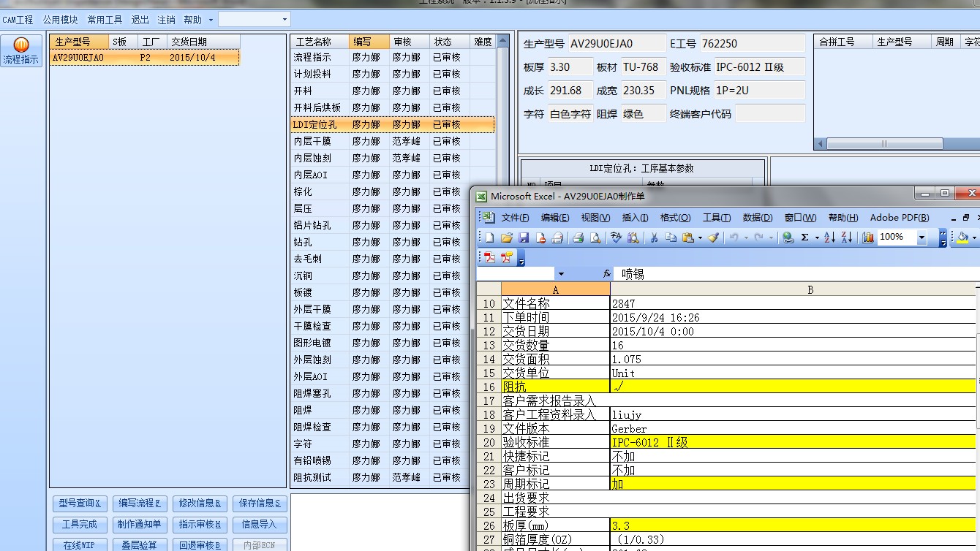Sort ascending with the A-Z icon
This screenshot has height=551, width=980.
coord(829,237)
